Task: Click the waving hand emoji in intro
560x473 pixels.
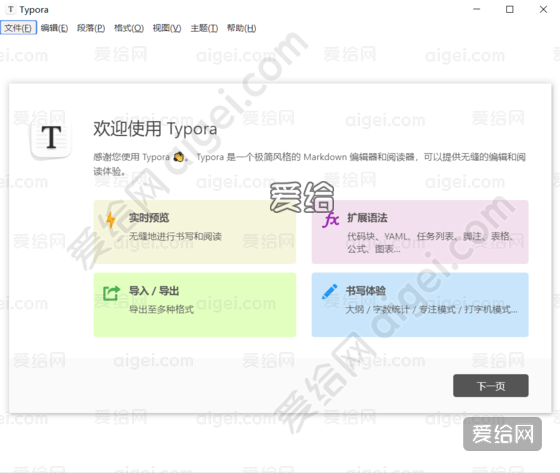Action: pyautogui.click(x=179, y=157)
